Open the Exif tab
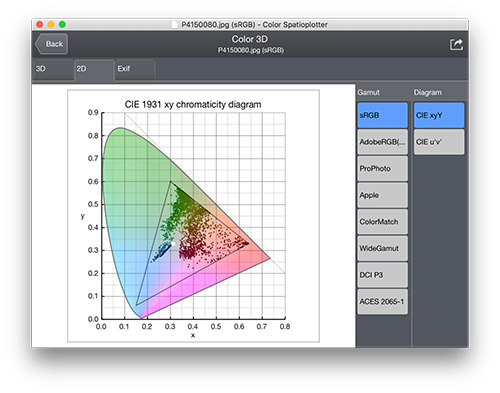The height and width of the screenshot is (393, 500). (135, 70)
